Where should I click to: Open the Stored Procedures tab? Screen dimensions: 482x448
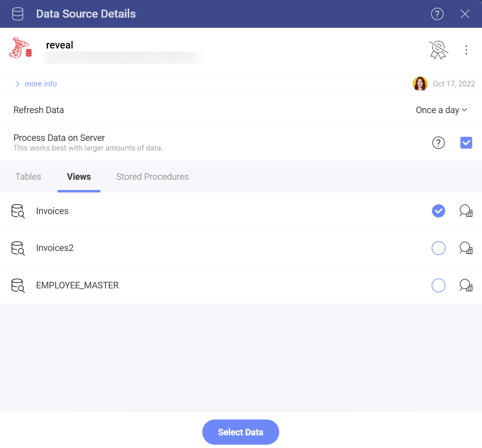coord(152,176)
